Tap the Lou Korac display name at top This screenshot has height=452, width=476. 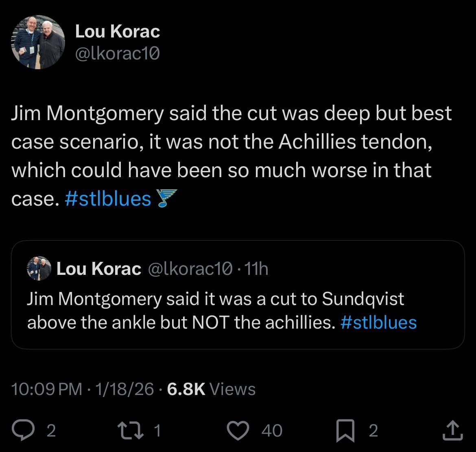(117, 32)
